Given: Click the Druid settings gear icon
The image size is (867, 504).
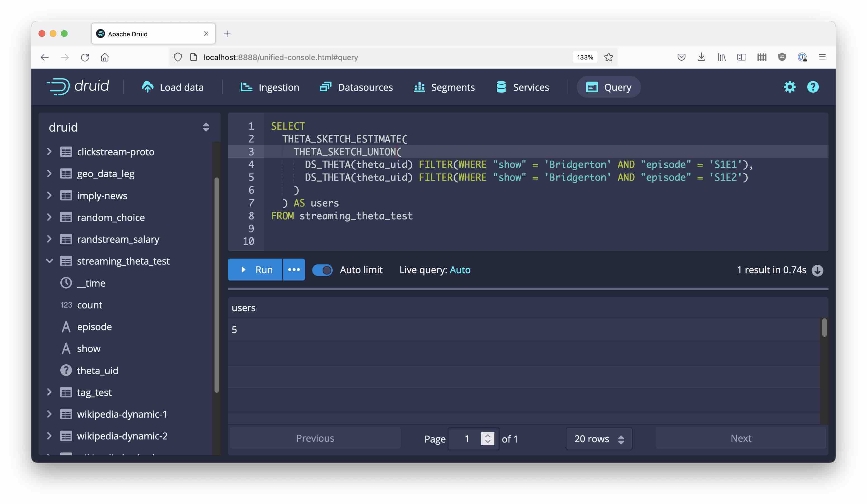Looking at the screenshot, I should click(x=789, y=87).
